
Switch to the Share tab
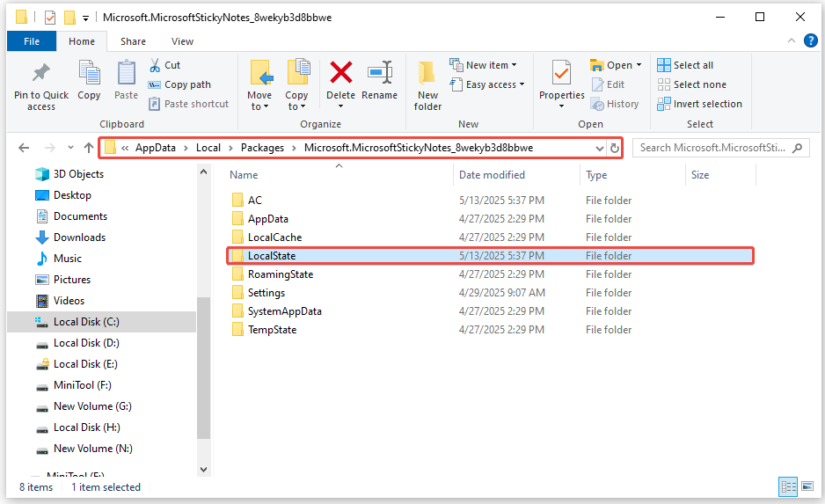pyautogui.click(x=133, y=41)
